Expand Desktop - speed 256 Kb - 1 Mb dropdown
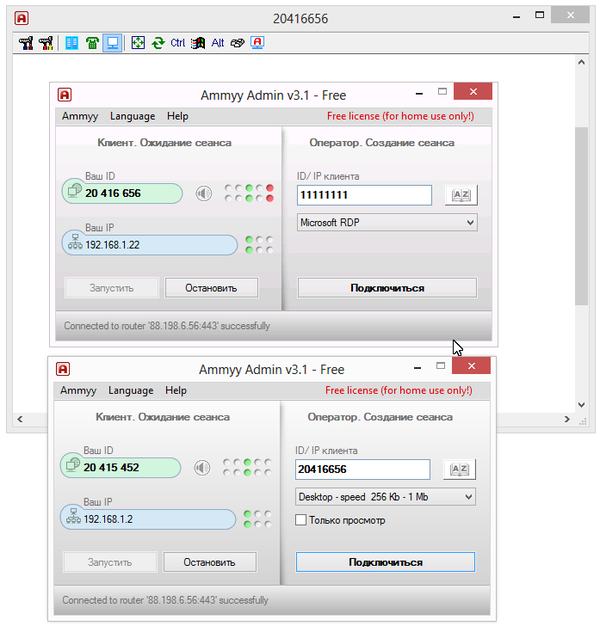 (469, 497)
